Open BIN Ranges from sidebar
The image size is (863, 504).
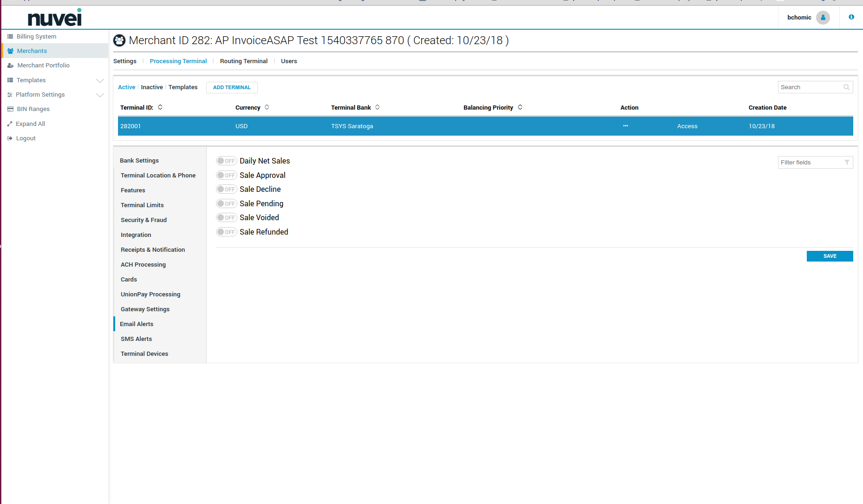point(33,109)
